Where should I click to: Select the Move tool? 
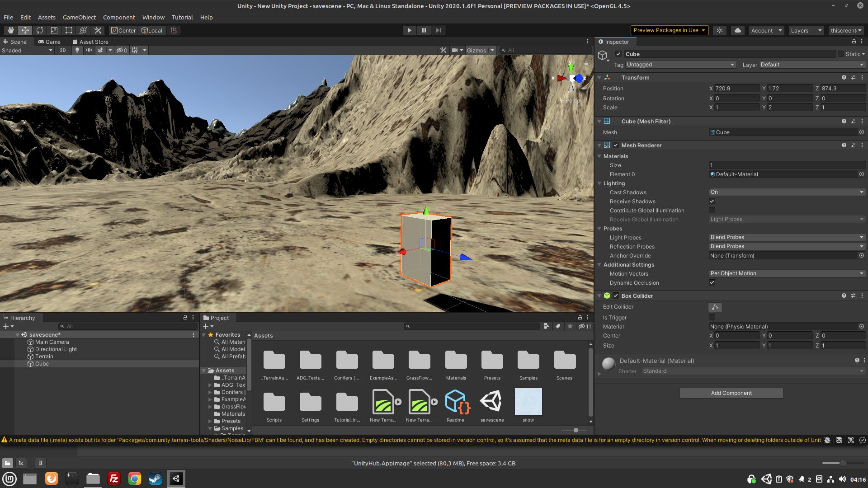[x=25, y=30]
